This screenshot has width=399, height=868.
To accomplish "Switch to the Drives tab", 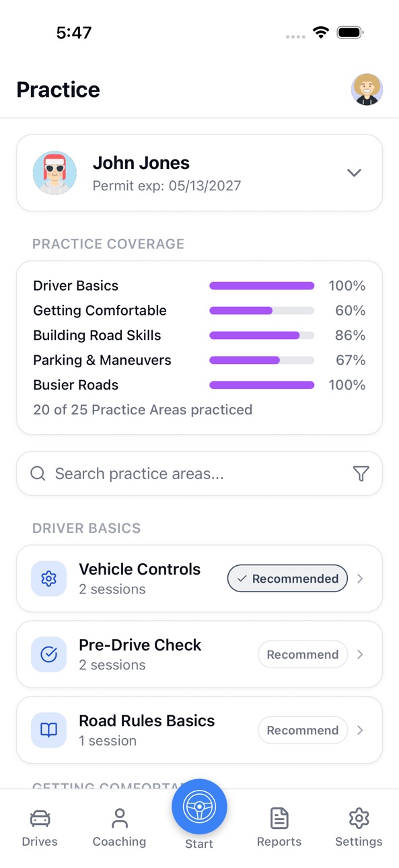I will tap(40, 828).
